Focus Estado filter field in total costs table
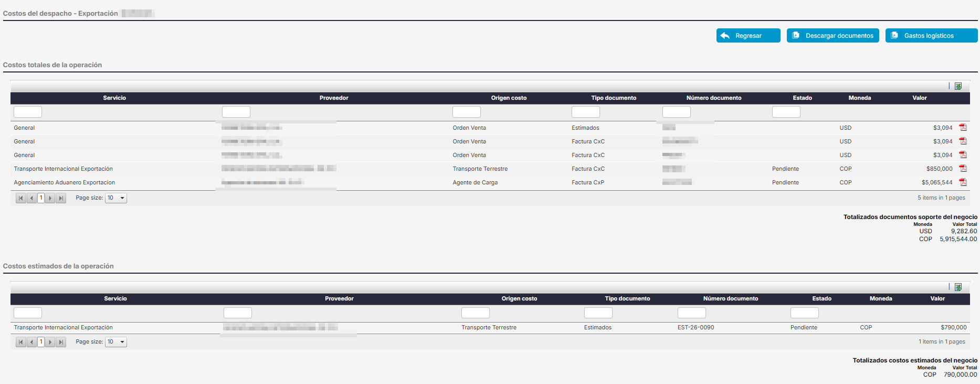 (786, 112)
